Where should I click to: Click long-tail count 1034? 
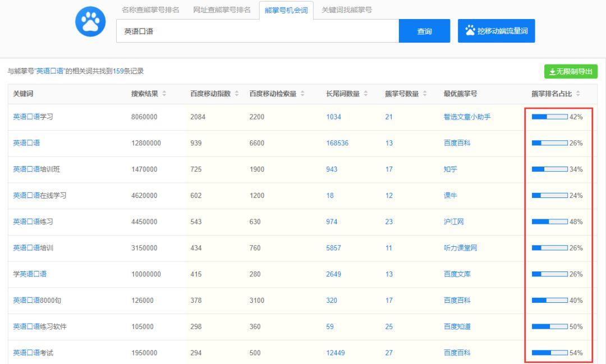click(x=333, y=117)
